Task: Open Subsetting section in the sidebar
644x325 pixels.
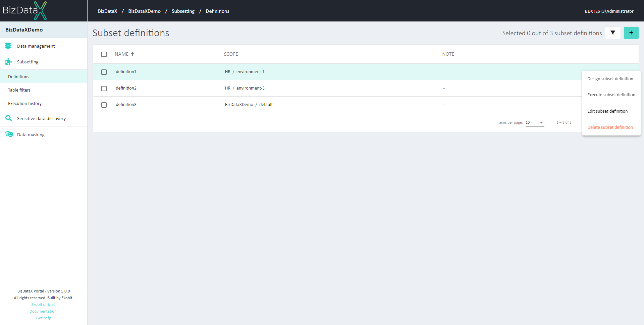Action: click(44, 62)
